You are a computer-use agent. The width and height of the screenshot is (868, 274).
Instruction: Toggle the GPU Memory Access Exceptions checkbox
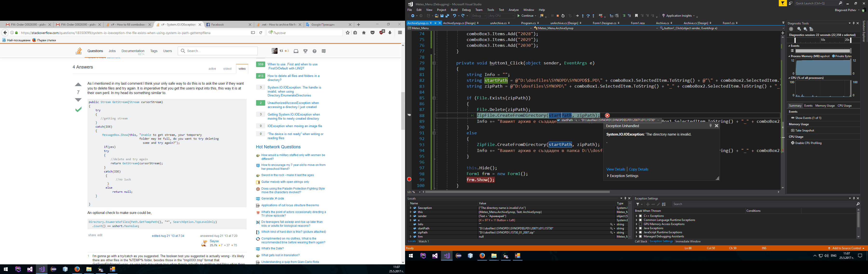[640, 224]
